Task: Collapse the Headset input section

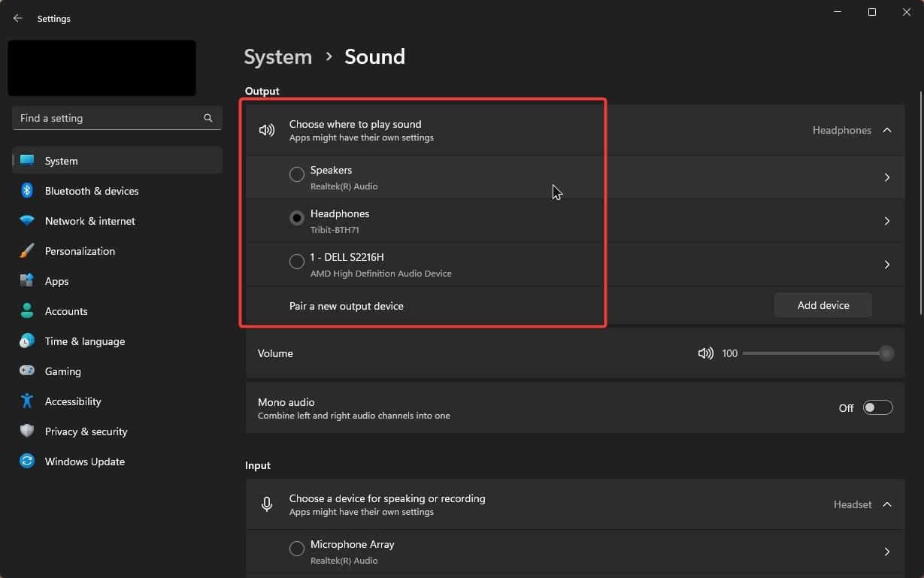Action: tap(887, 504)
